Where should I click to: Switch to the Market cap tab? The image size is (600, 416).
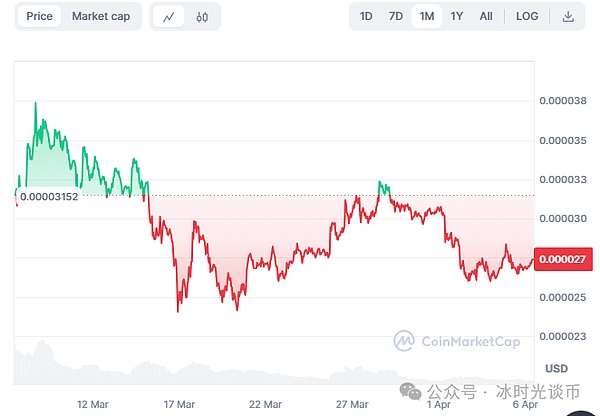tap(101, 16)
